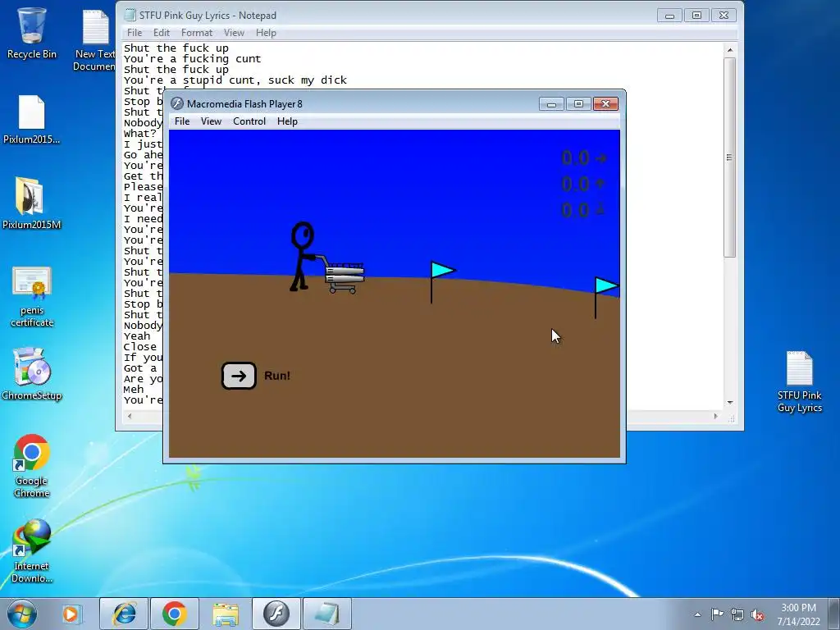840x630 pixels.
Task: Select the ChromeSetup installer icon
Action: tap(32, 374)
